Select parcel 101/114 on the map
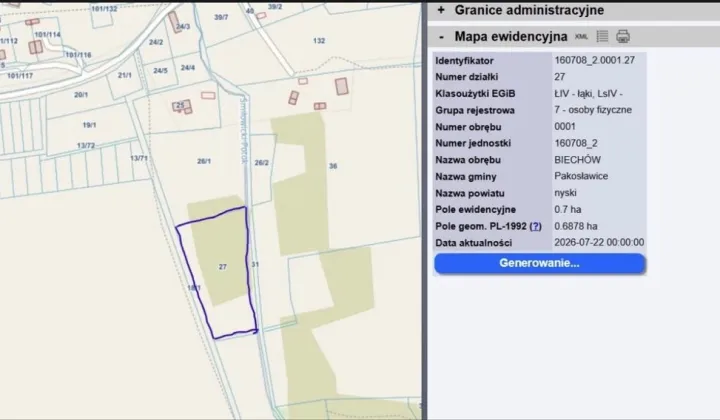This screenshot has width=720, height=420. tap(47, 34)
